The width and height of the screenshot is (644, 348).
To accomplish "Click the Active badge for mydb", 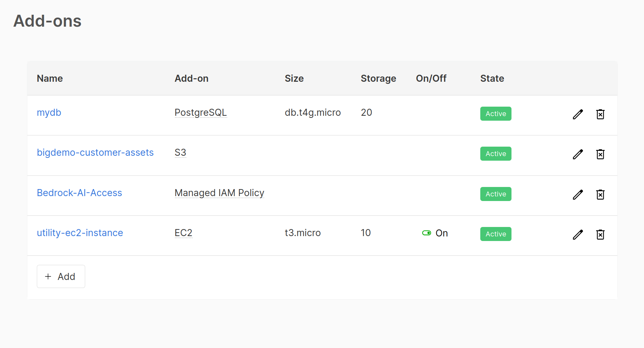I will pos(495,114).
